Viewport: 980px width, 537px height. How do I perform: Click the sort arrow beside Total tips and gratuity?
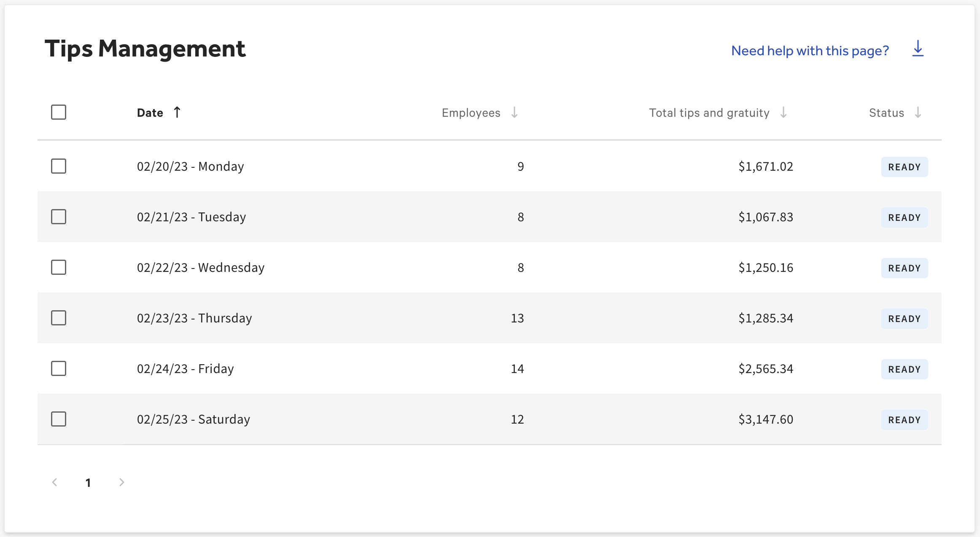click(784, 113)
